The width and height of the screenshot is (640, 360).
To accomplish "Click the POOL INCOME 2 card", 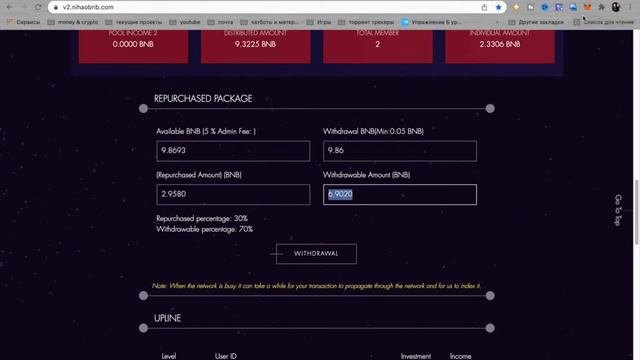I will (x=133, y=46).
